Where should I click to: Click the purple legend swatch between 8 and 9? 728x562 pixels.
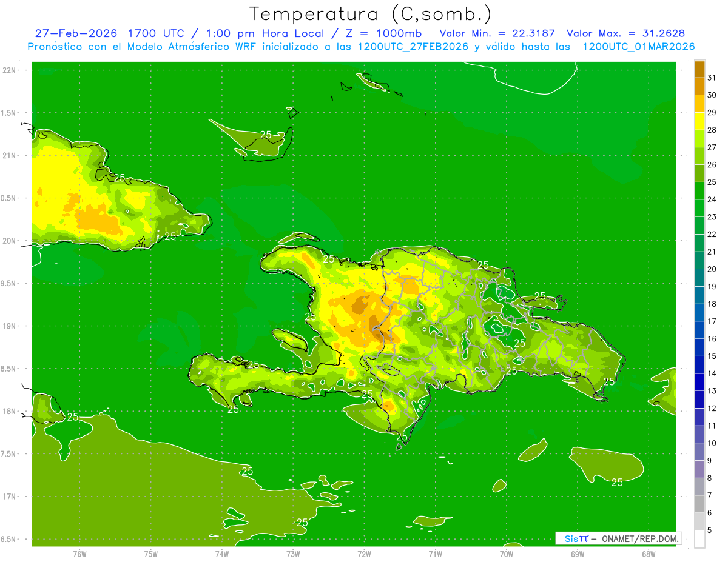[x=699, y=469]
